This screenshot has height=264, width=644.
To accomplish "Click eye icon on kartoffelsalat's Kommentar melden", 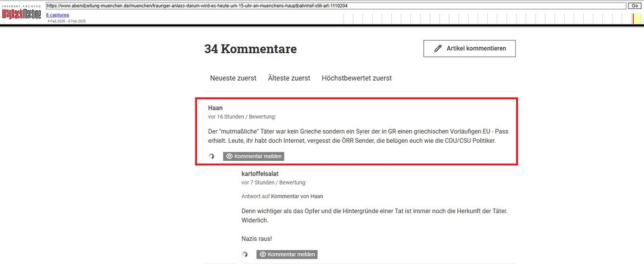I will click(x=263, y=254).
